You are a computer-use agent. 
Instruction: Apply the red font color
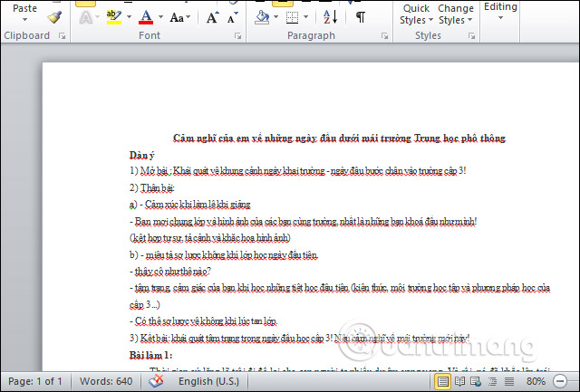(146, 17)
